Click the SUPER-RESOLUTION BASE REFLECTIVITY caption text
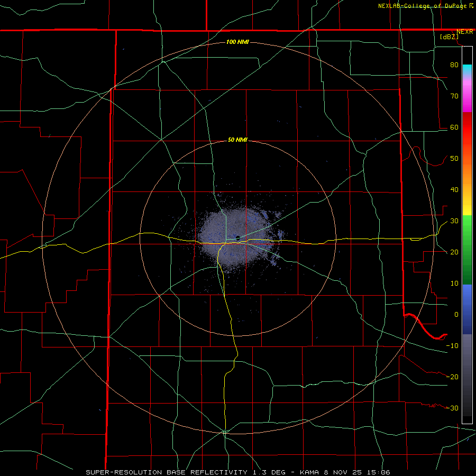Screen dimensions: 476x476 [x=167, y=472]
